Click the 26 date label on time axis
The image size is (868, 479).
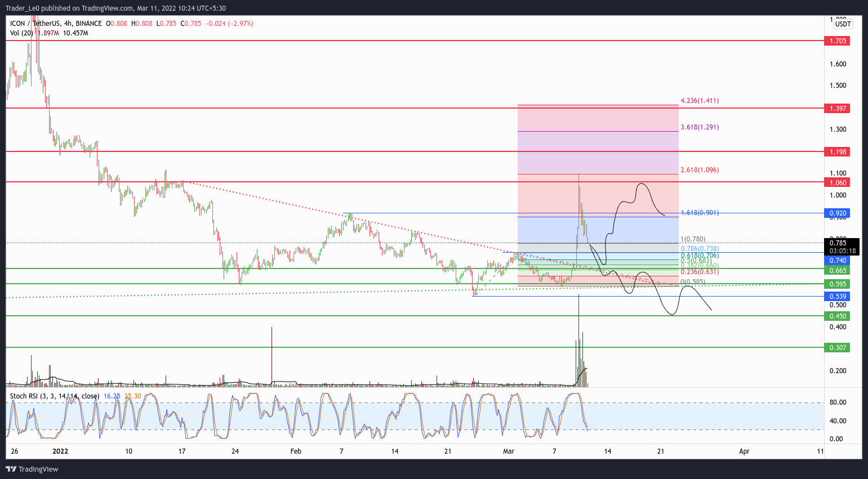(x=14, y=451)
